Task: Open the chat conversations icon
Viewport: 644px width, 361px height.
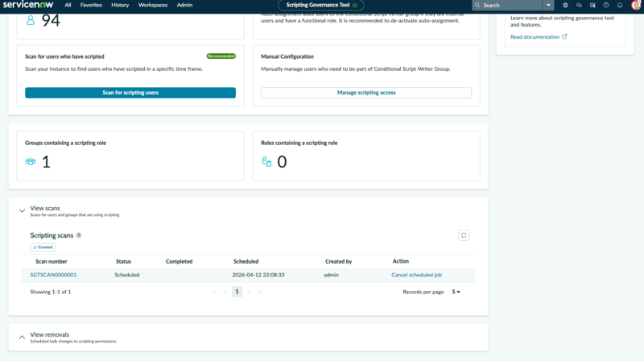Action: (579, 5)
